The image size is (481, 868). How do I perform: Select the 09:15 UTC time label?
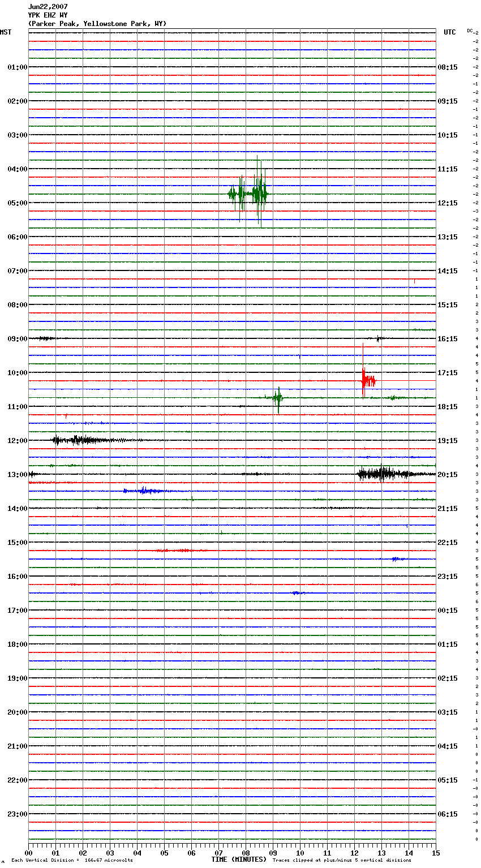(448, 101)
